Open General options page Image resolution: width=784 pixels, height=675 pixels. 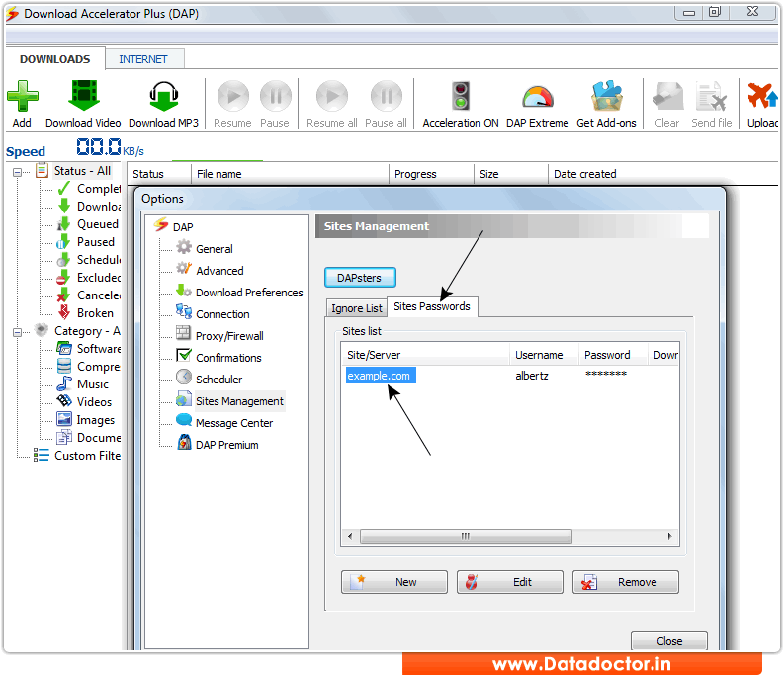click(x=214, y=249)
